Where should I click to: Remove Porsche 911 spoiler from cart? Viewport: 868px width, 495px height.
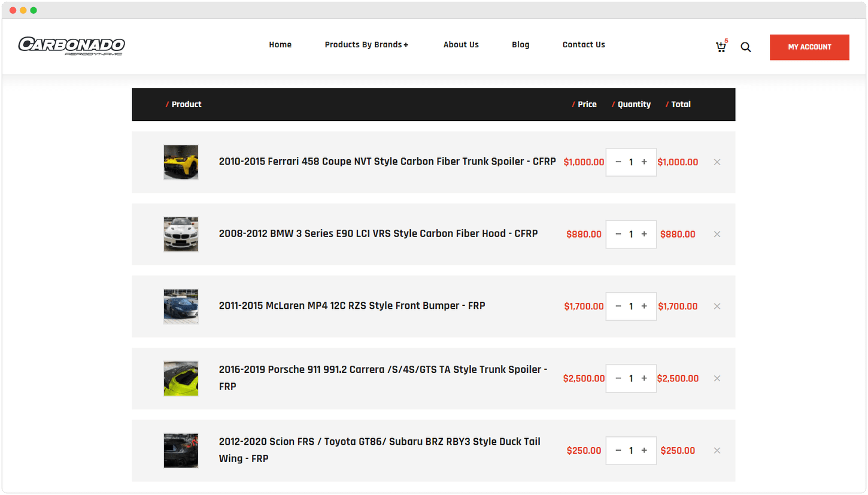[x=717, y=378]
